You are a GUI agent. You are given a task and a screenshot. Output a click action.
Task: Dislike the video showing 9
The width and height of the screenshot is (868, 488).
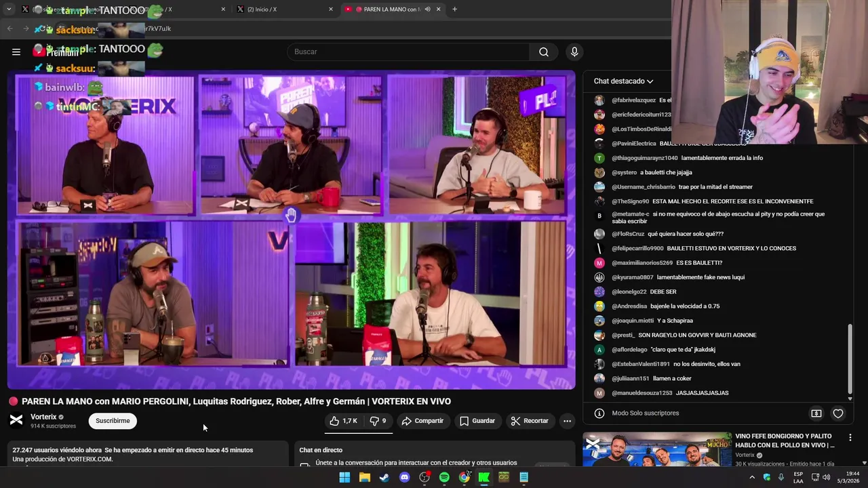(x=378, y=421)
